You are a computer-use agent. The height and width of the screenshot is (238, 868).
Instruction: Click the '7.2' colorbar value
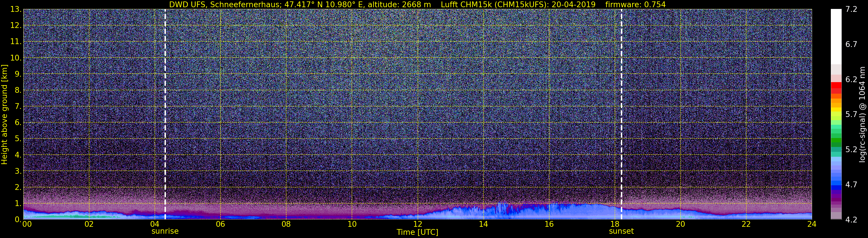[851, 10]
